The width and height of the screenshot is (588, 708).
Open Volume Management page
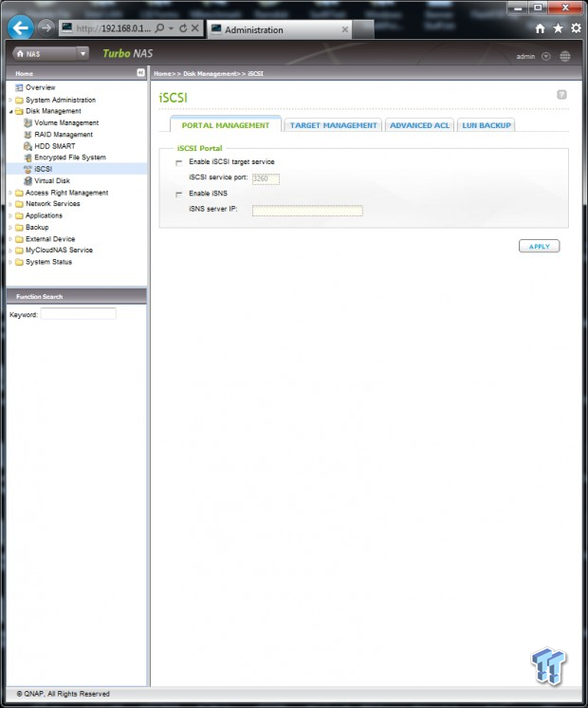point(66,122)
